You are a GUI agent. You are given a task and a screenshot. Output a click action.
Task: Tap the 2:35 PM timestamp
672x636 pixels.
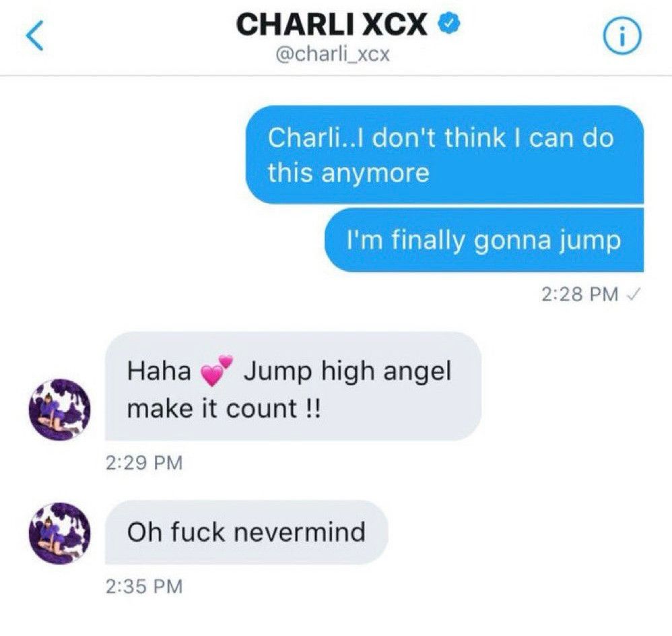pos(144,587)
